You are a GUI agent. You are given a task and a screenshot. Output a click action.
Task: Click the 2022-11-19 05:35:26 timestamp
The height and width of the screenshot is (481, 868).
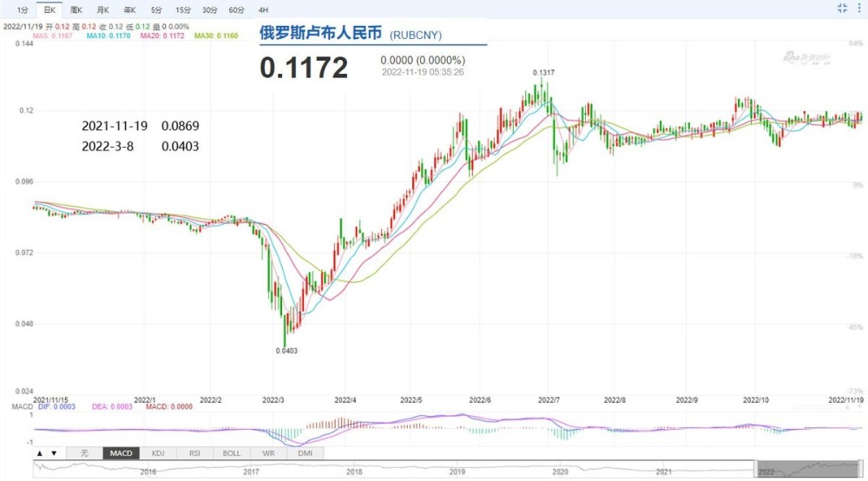423,72
